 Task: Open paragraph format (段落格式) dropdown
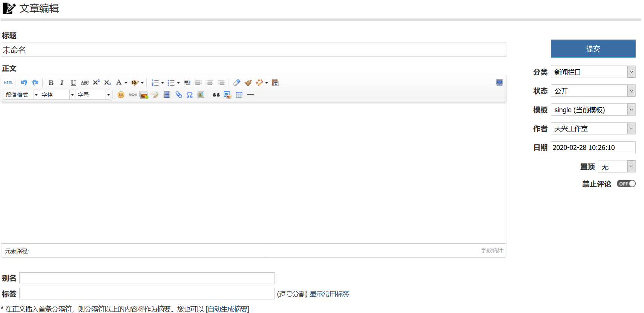point(21,95)
